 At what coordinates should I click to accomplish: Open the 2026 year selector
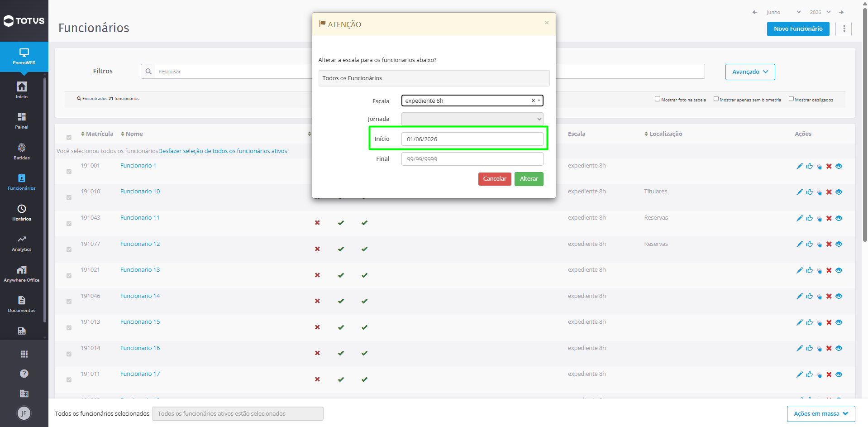point(820,12)
